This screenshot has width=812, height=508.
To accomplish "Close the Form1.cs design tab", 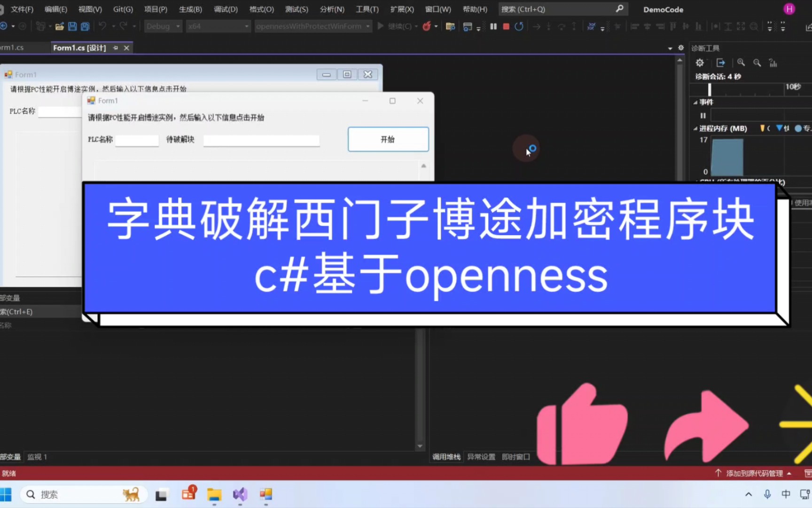I will pyautogui.click(x=126, y=48).
